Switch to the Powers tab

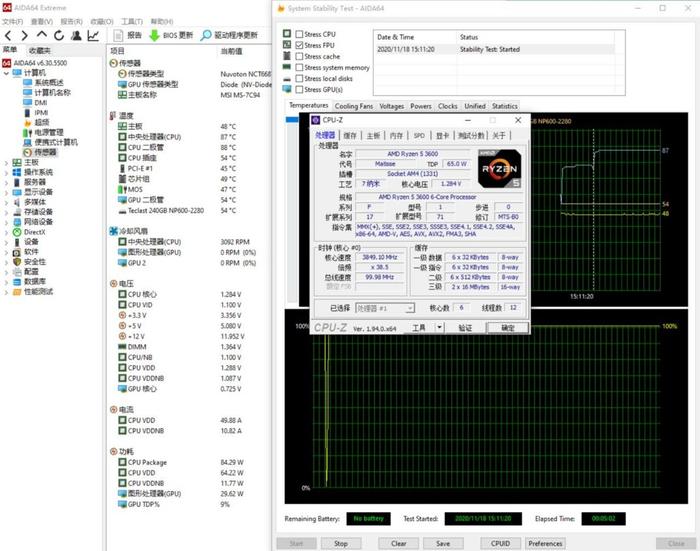point(421,106)
